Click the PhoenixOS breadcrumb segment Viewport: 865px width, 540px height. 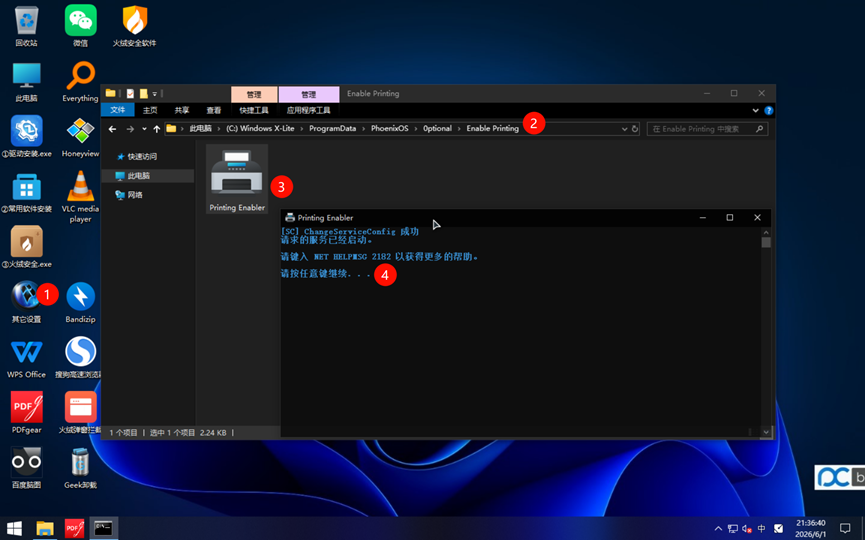coord(389,129)
